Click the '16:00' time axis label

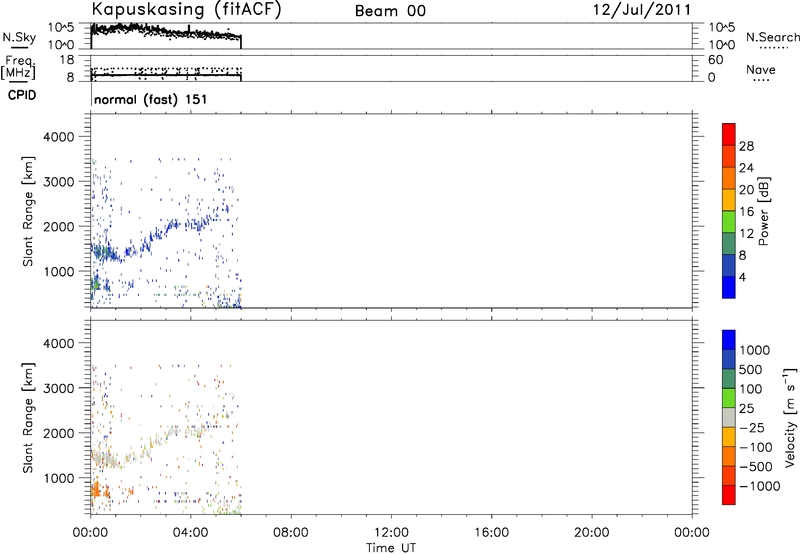click(x=491, y=533)
